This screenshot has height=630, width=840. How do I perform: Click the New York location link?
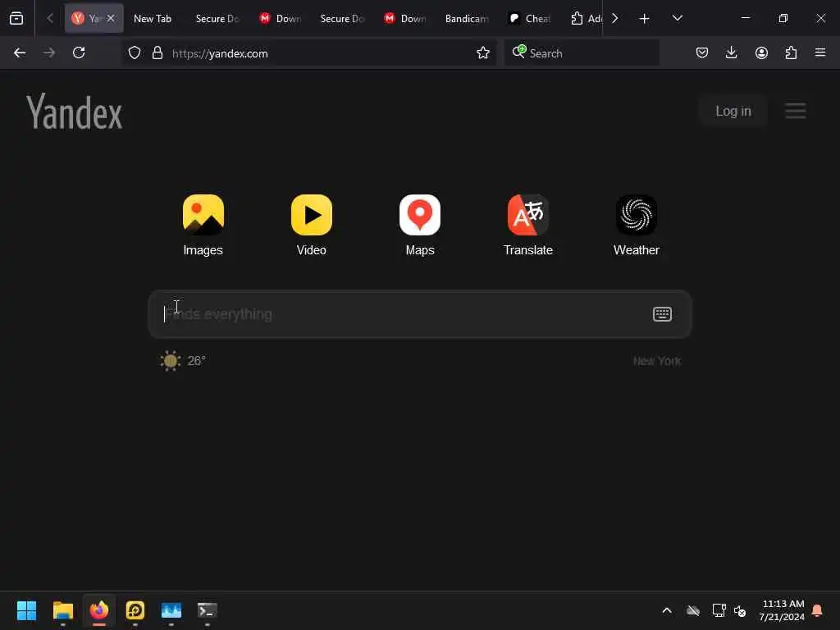tap(657, 361)
